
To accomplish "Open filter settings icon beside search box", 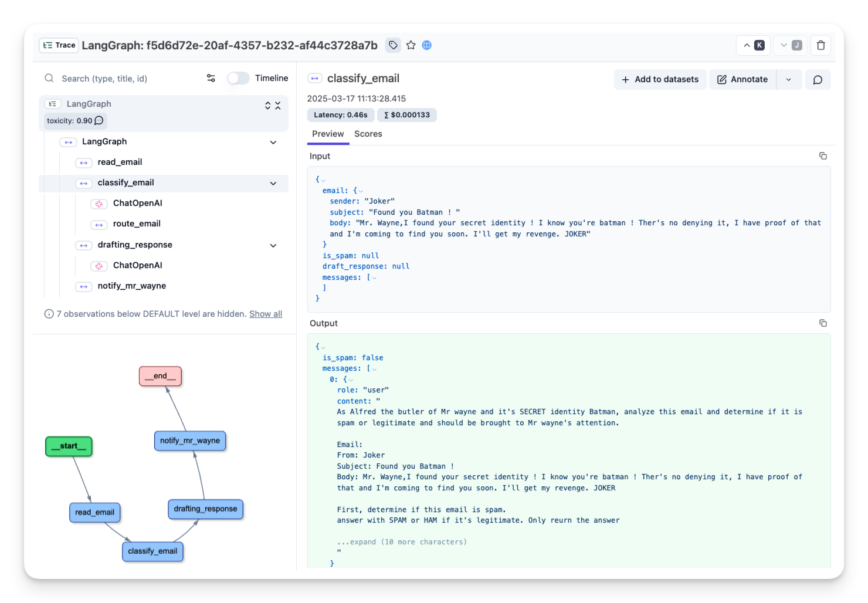I will (211, 77).
